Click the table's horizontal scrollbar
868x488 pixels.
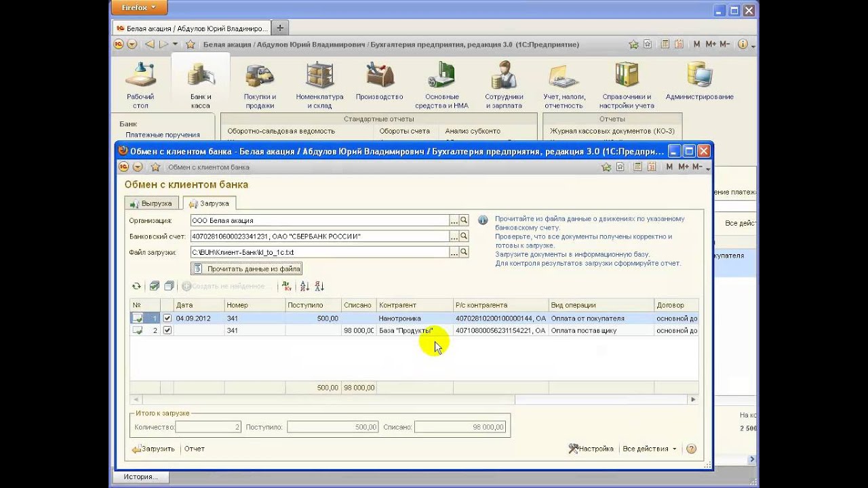(x=414, y=400)
